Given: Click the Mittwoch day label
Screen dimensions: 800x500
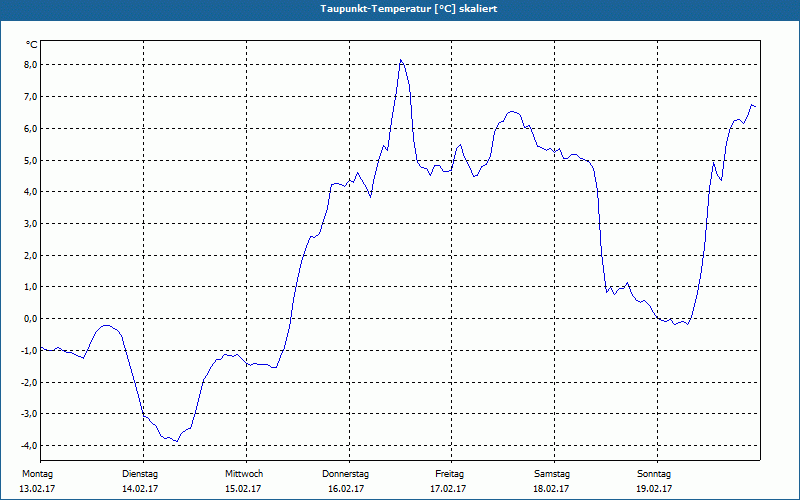Looking at the screenshot, I should click(244, 473).
